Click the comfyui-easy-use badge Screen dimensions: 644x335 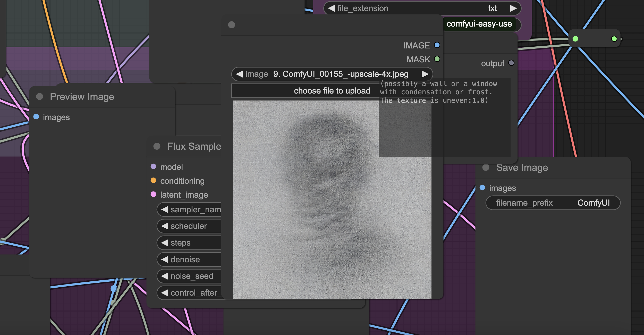point(479,24)
